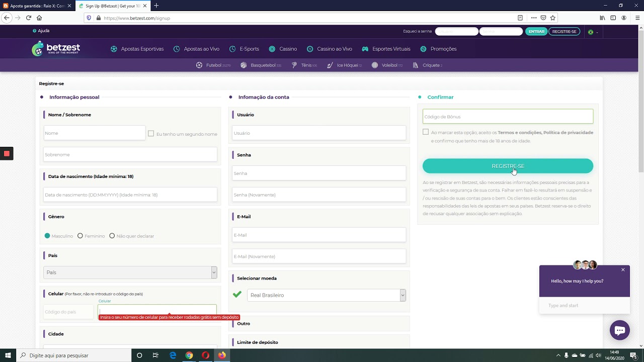Close the chat greeting popup
This screenshot has height=362, width=644.
tap(623, 270)
